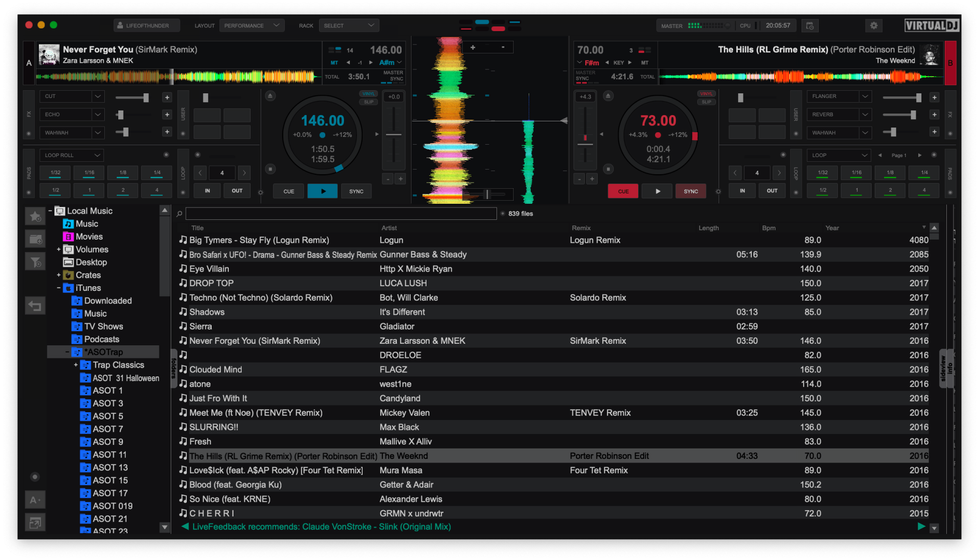Collapse the iTunes folder
Screen dimensions: 979x560
tap(59, 288)
